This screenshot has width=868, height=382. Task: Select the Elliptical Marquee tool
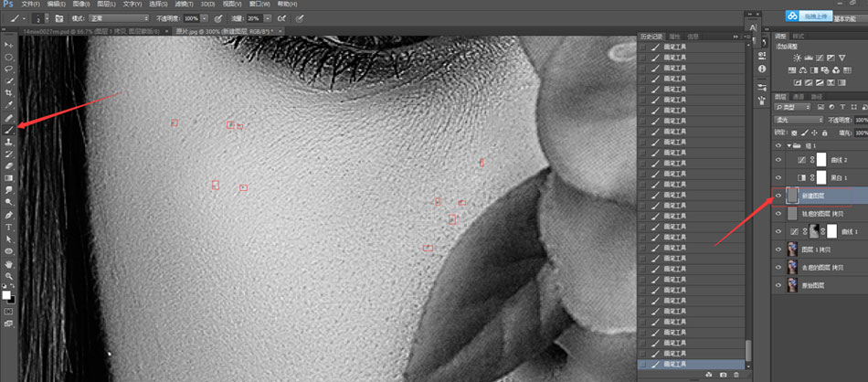[9, 57]
